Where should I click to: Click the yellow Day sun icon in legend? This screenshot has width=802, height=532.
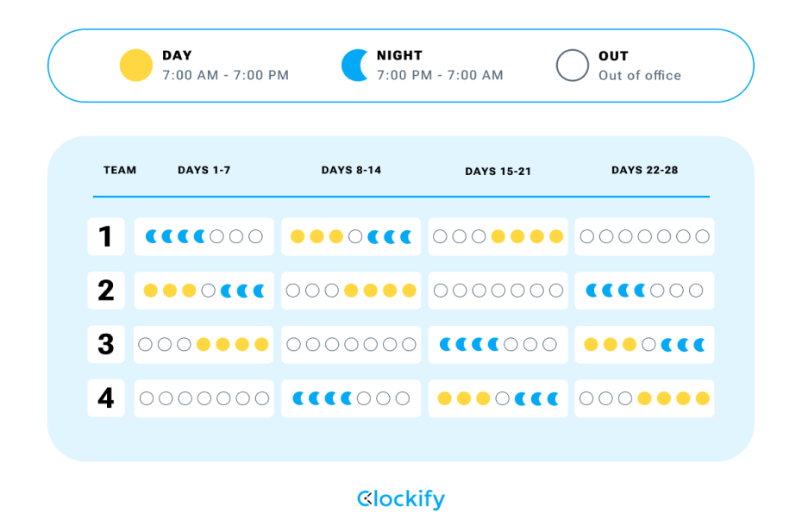pyautogui.click(x=136, y=66)
